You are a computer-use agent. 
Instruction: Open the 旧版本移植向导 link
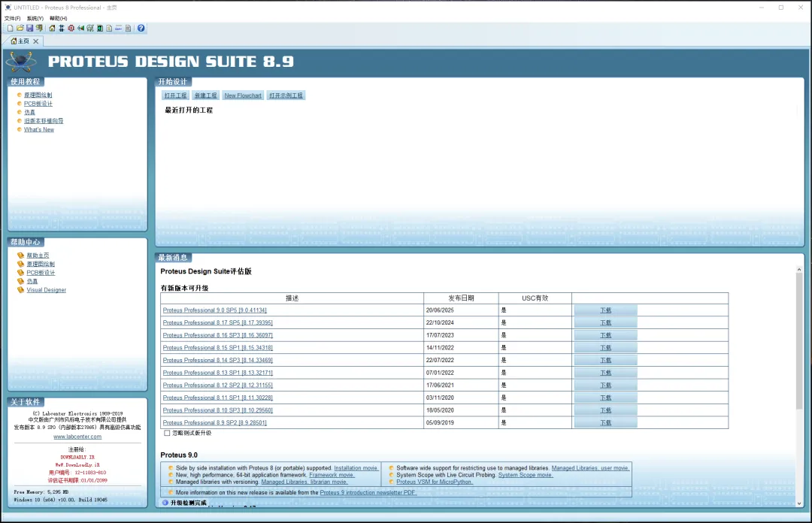[x=44, y=121]
